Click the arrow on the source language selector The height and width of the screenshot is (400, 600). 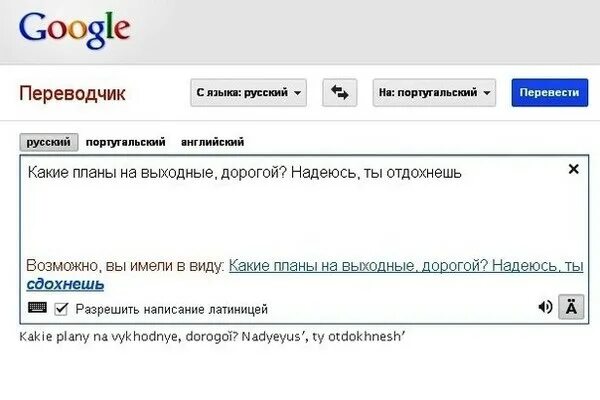point(297,93)
